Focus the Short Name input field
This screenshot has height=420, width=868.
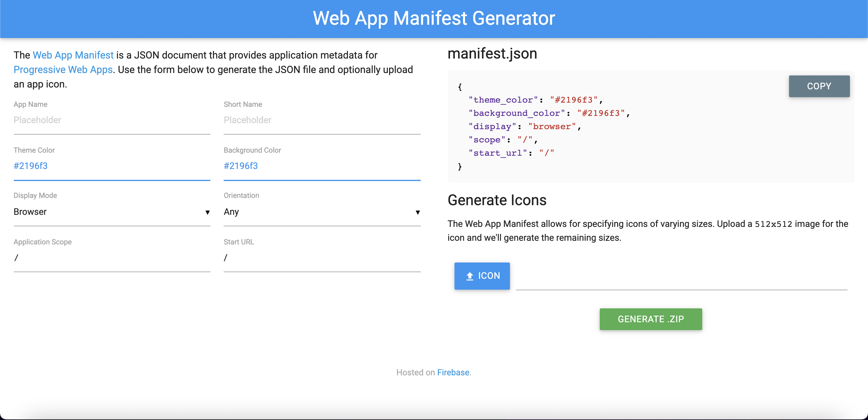(x=322, y=120)
